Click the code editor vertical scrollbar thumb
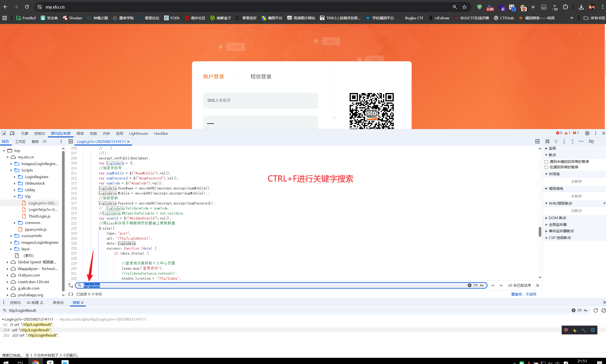The width and height of the screenshot is (606, 364). tap(540, 232)
